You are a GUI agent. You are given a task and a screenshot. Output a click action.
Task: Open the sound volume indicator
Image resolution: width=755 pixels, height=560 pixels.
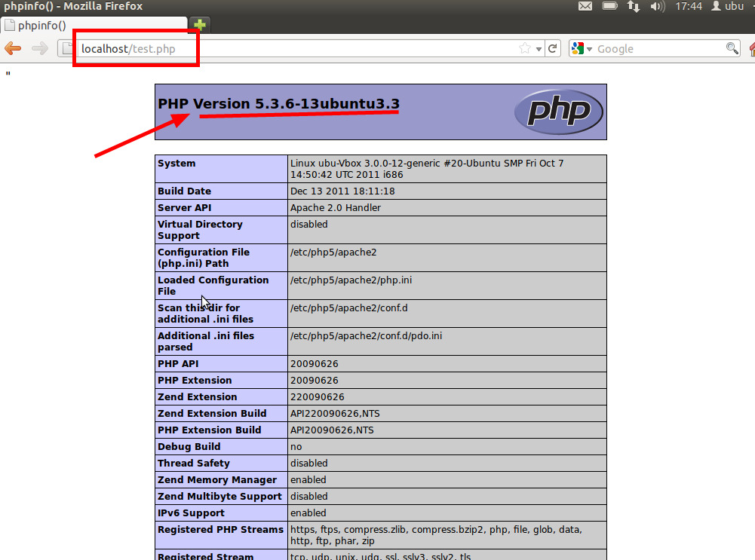pos(657,6)
